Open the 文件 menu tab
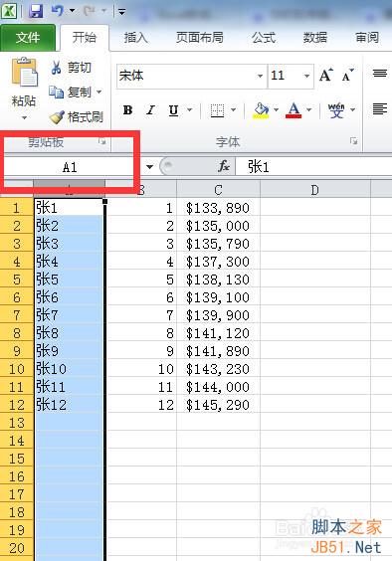The width and height of the screenshot is (392, 561). (x=28, y=37)
